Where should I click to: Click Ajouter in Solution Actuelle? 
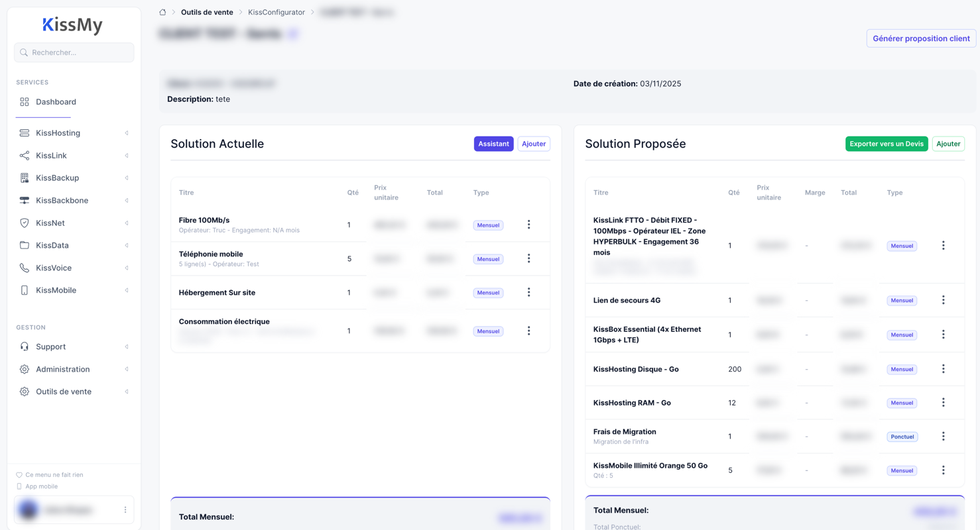534,144
